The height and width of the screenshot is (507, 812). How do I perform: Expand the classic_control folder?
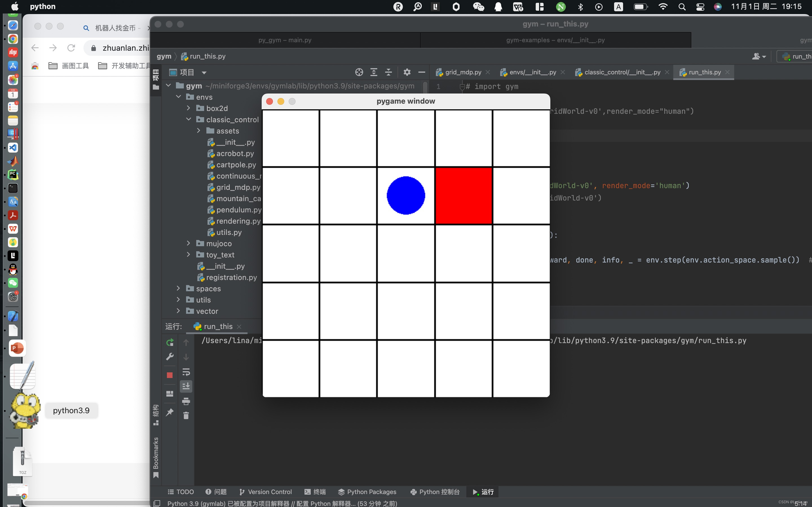coord(188,119)
